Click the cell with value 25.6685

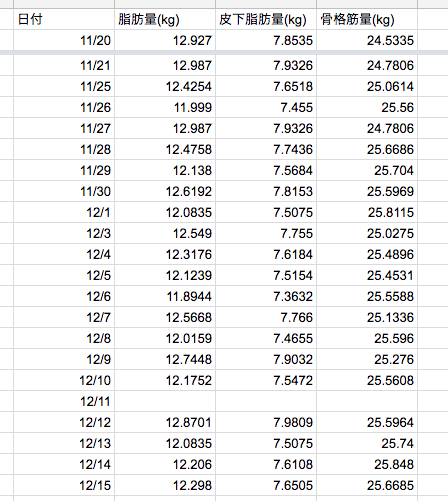(367, 485)
